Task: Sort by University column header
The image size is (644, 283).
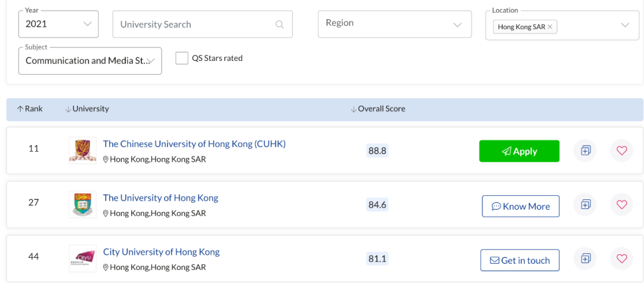Action: tap(87, 109)
